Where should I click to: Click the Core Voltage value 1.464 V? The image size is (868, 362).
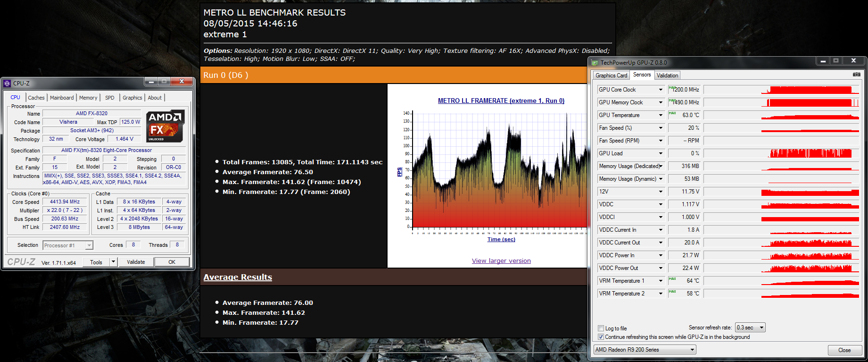[x=124, y=139]
